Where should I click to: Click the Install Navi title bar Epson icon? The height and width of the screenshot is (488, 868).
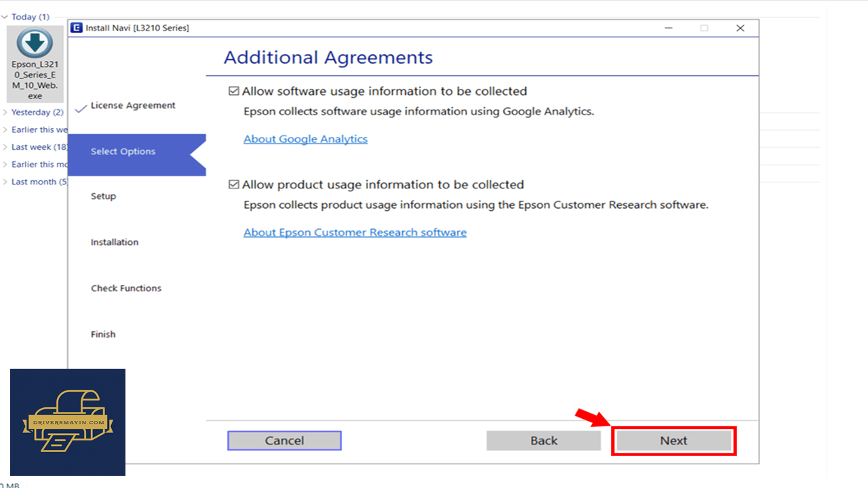tap(77, 28)
